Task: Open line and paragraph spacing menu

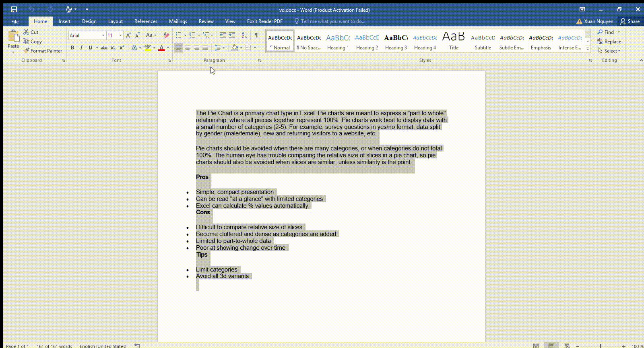Action: (219, 48)
